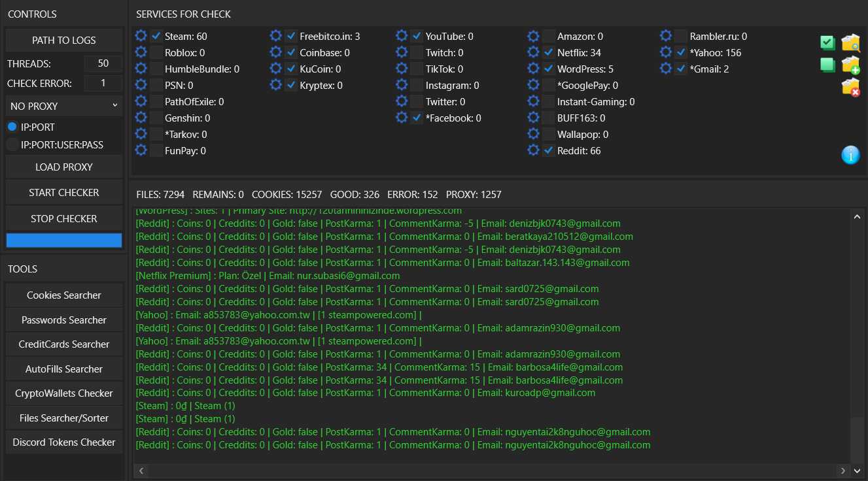
Task: Open settings gear next to *Gmail
Action: pyautogui.click(x=666, y=69)
